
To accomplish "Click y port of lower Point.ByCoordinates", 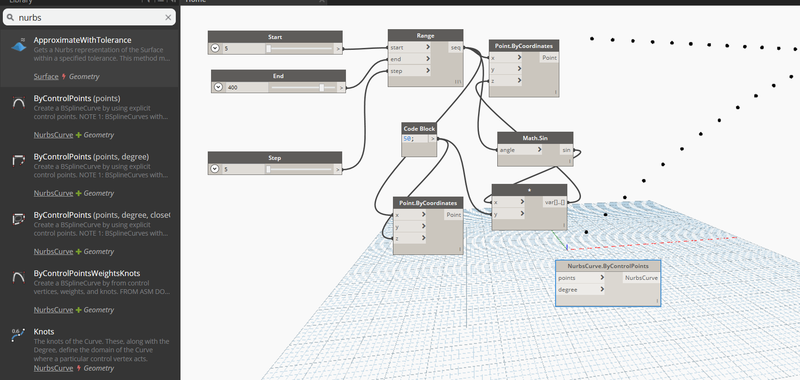I will click(x=410, y=226).
